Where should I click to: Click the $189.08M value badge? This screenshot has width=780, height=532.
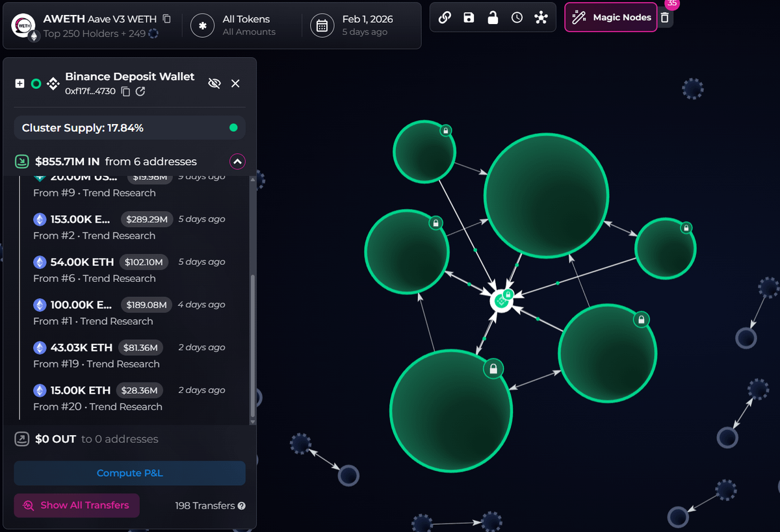[146, 305]
